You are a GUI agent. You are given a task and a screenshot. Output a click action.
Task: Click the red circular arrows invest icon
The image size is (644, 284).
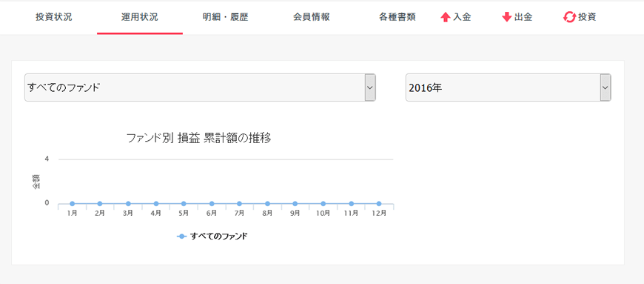point(569,17)
